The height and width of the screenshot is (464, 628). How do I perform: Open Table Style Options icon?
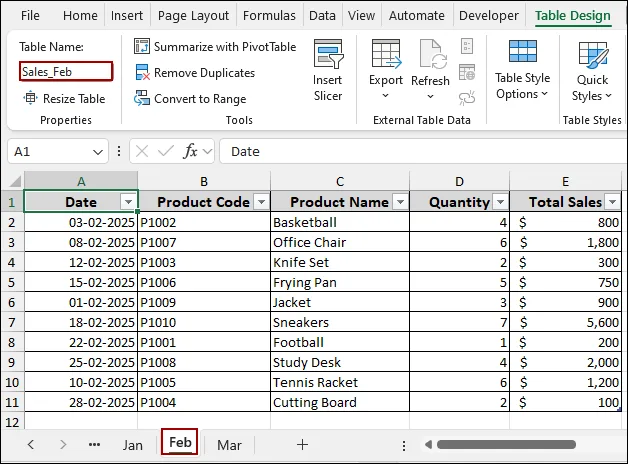[x=523, y=51]
